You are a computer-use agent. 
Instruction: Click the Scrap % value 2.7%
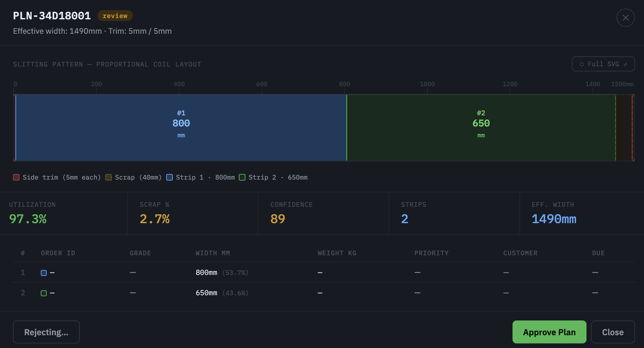pos(154,219)
